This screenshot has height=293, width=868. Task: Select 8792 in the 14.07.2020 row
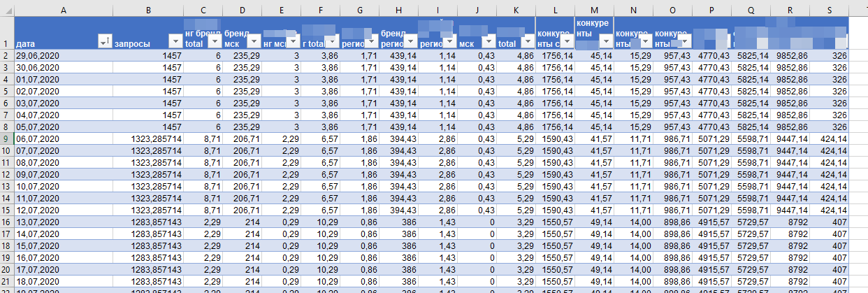pos(790,234)
